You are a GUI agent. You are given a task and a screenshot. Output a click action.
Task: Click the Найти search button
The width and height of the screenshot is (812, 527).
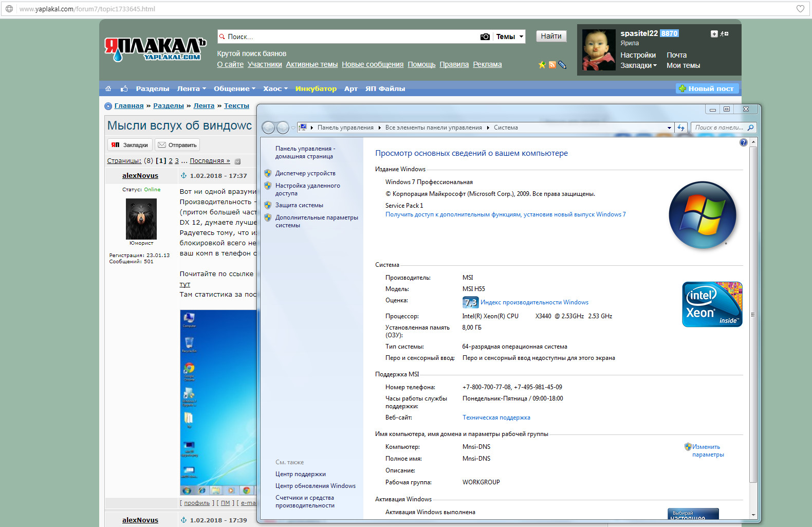tap(551, 36)
